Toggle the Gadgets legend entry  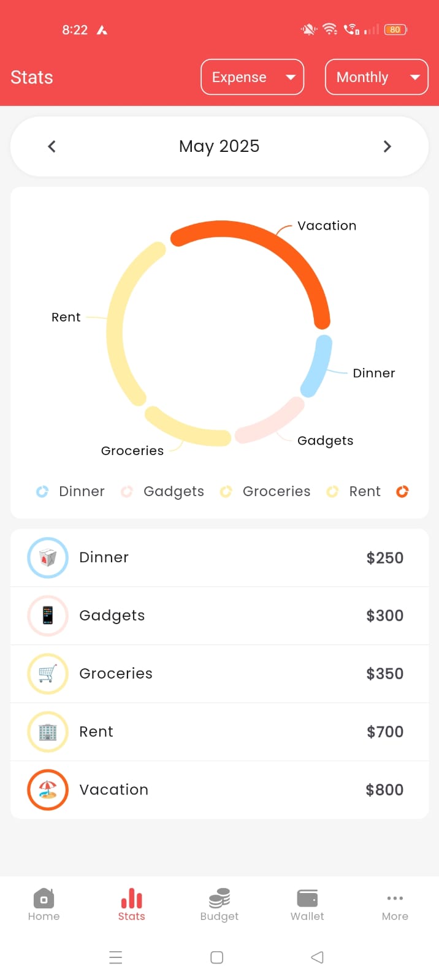tap(162, 491)
